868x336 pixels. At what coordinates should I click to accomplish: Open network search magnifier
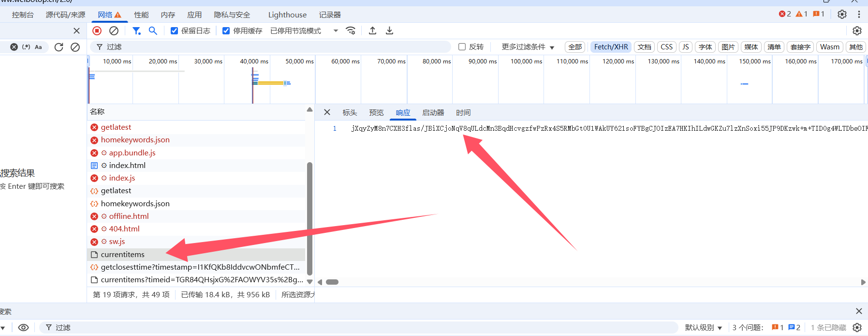(153, 31)
